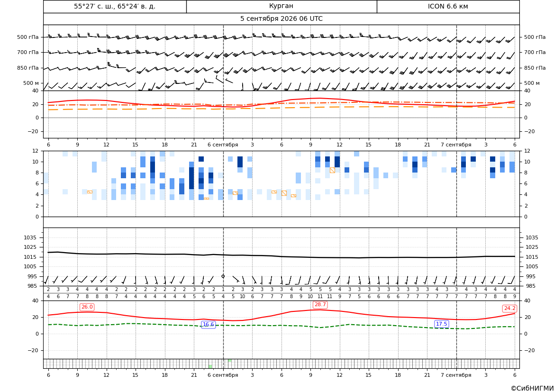
Task: Click the blue 17.5 minimum temperature label
Action: click(441, 324)
